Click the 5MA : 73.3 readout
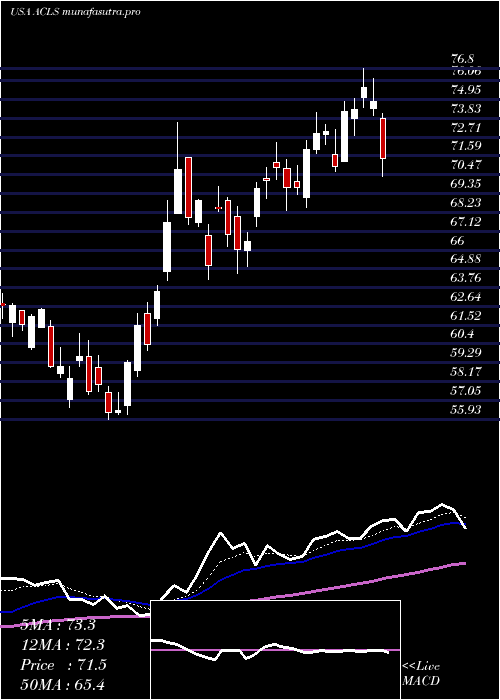This screenshot has width=500, height=700. pos(58,625)
